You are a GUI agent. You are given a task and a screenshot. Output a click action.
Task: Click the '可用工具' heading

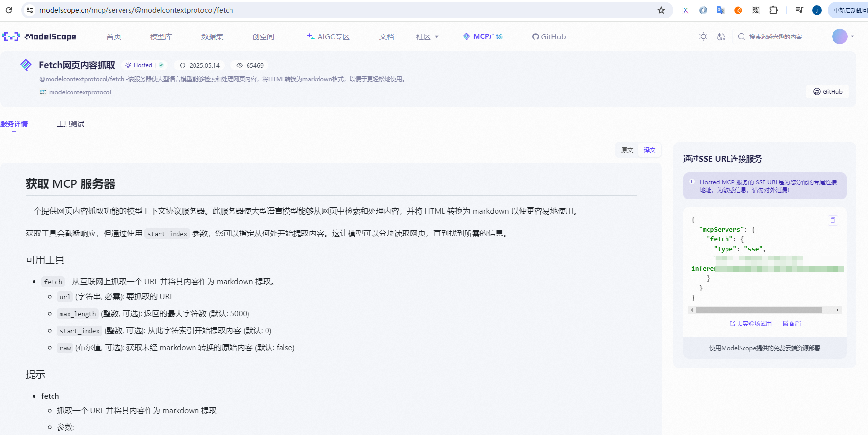(x=45, y=260)
